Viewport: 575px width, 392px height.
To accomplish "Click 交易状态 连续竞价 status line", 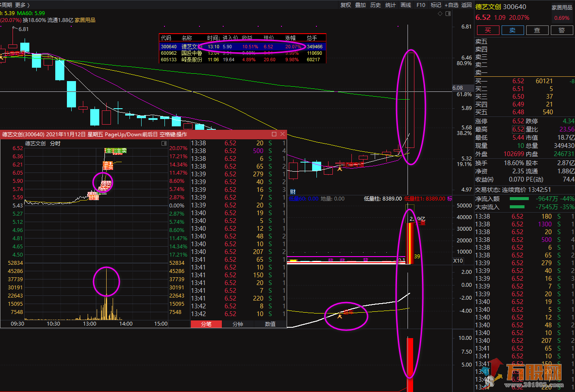I will point(513,190).
